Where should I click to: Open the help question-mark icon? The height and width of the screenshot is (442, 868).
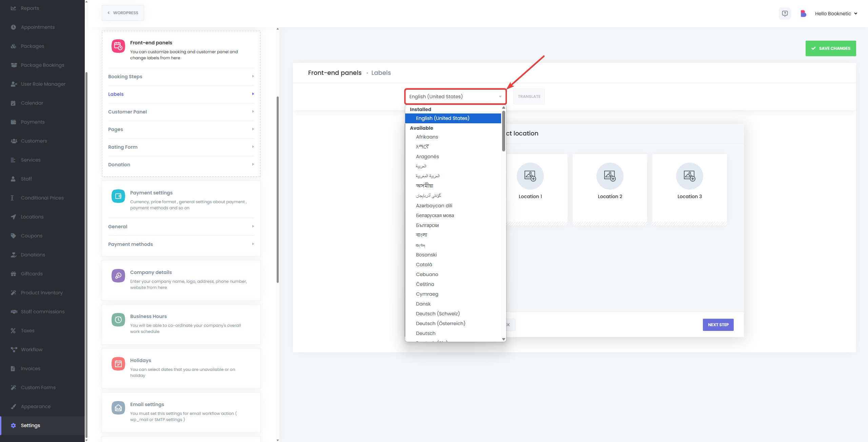785,14
